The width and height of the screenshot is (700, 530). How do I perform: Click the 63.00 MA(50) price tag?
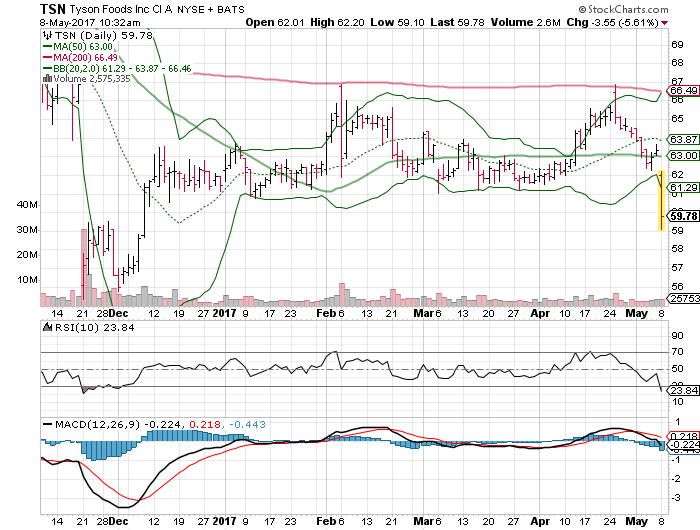683,155
